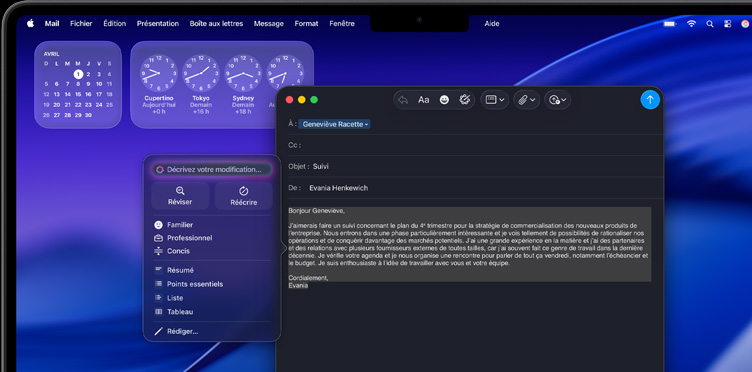Open the photo insert dropdown in toolbar

[558, 100]
